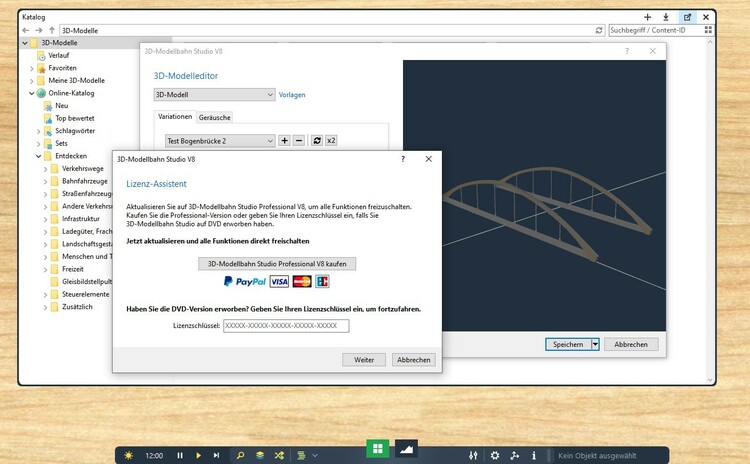Viewport: 750px width, 464px height.
Task: Switch to the Geräusche tab
Action: point(215,117)
